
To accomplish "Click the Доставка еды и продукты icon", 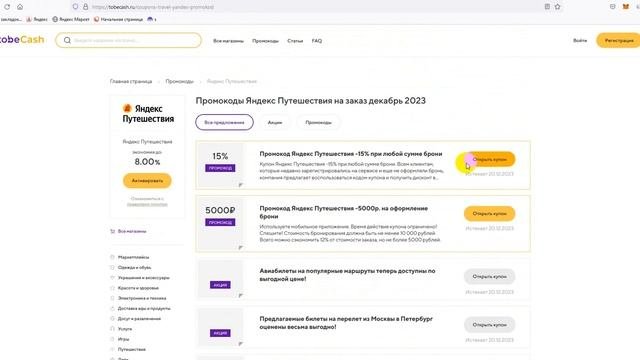I will (x=112, y=308).
